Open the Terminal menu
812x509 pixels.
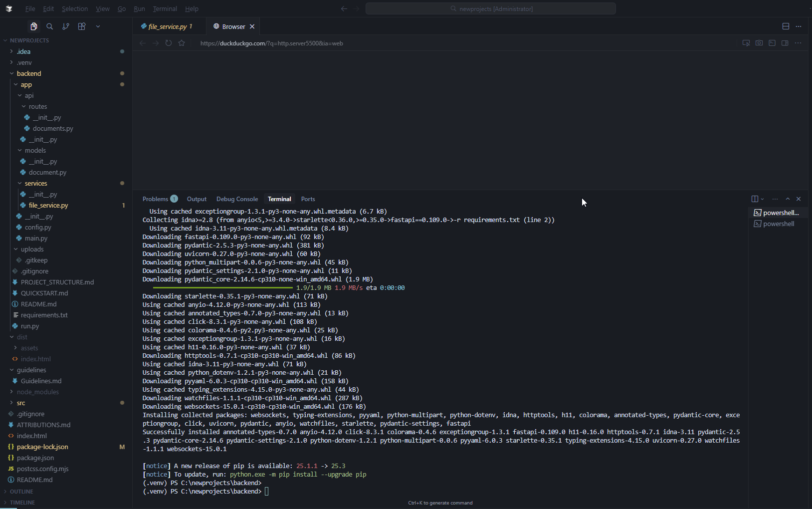pos(165,8)
